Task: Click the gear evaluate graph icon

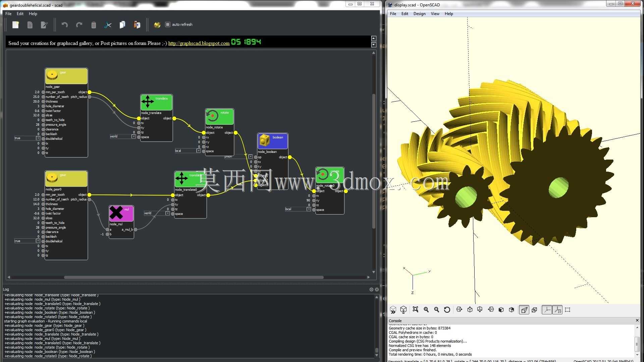Action: pos(157,25)
